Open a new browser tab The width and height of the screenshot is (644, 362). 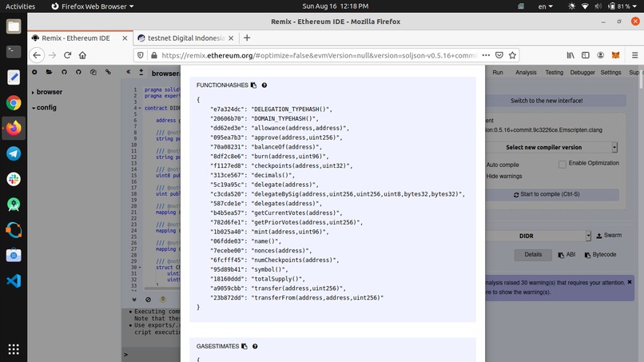coord(247,38)
